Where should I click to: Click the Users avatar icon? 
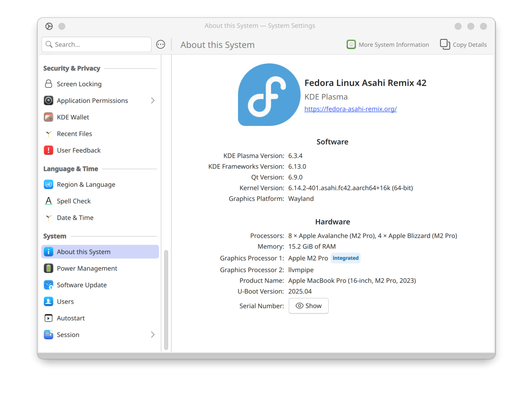point(48,302)
